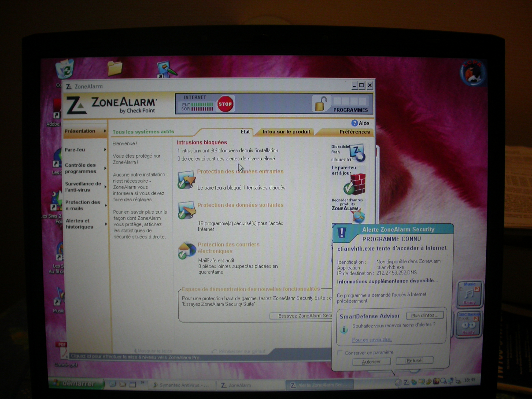This screenshot has height=399, width=532.
Task: Click the Music Ready desktop gadget
Action: [x=469, y=294]
